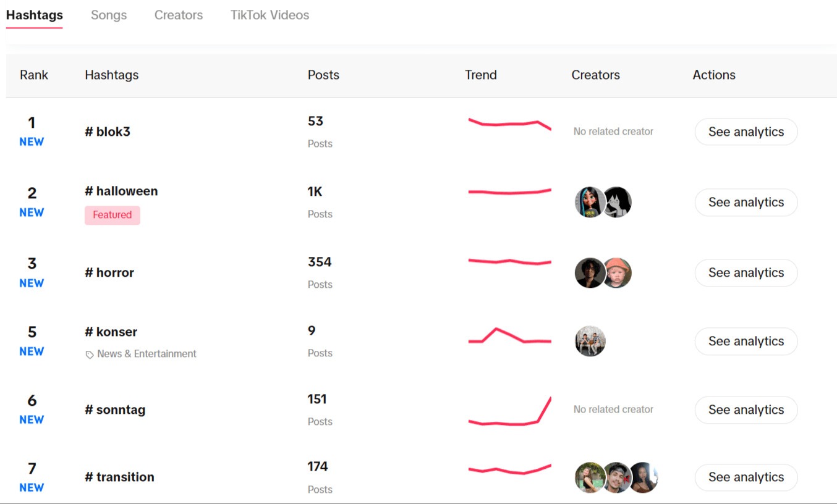This screenshot has width=837, height=504.
Task: Open the #transition hashtag link
Action: click(119, 477)
